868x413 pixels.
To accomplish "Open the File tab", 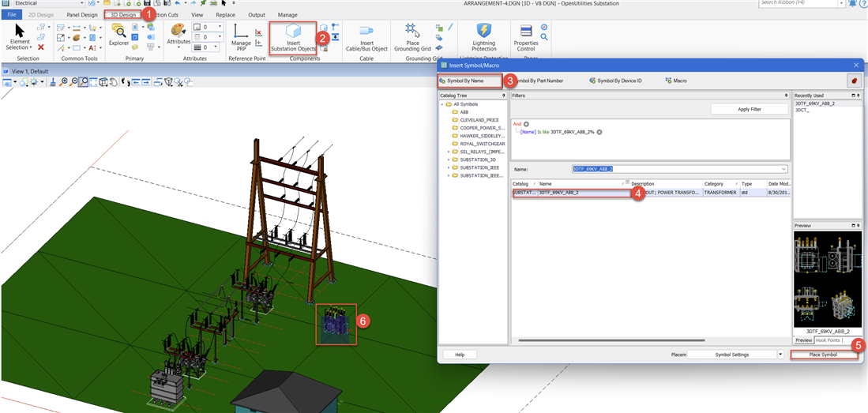I will pos(12,15).
